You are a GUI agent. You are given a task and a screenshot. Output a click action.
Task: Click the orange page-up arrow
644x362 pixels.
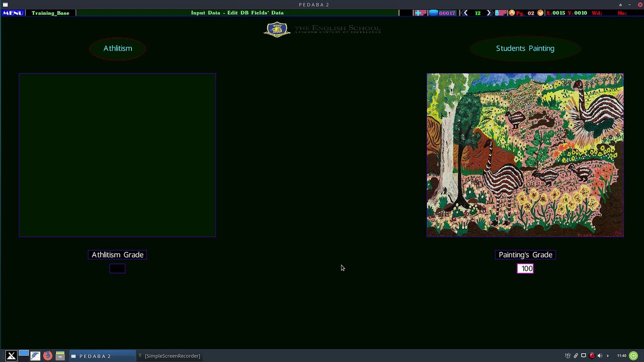(x=512, y=13)
